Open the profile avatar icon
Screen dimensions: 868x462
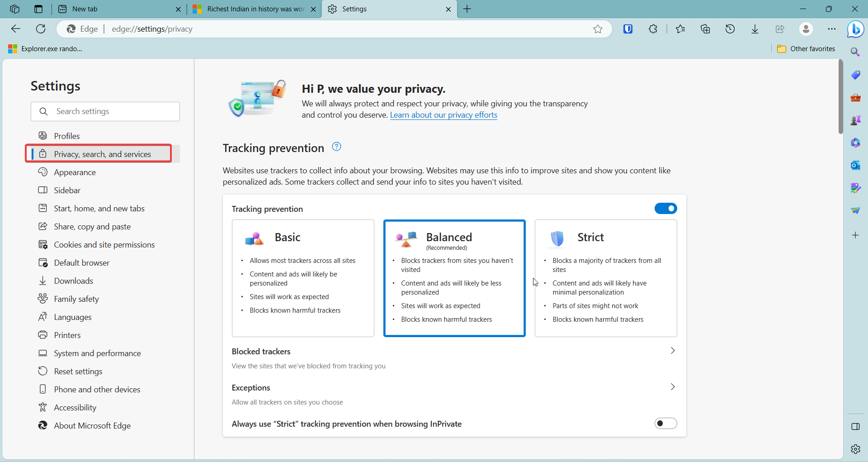806,29
